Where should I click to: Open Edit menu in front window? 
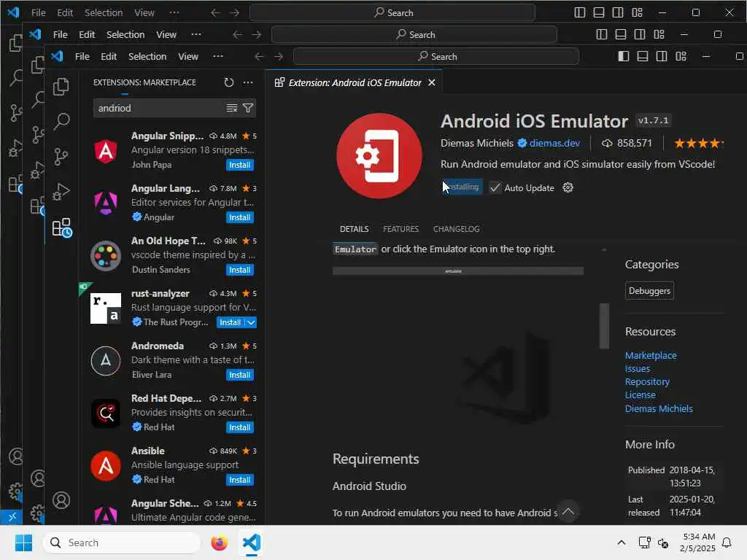109,56
